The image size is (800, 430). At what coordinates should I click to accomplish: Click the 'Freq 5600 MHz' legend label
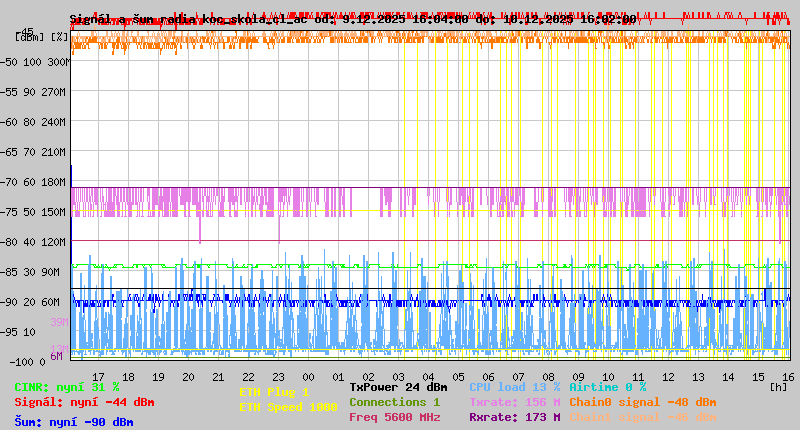pyautogui.click(x=394, y=417)
